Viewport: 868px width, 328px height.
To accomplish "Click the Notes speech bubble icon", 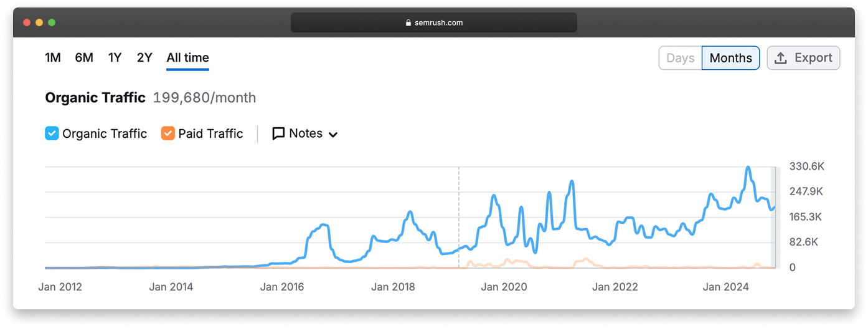I will (x=279, y=133).
